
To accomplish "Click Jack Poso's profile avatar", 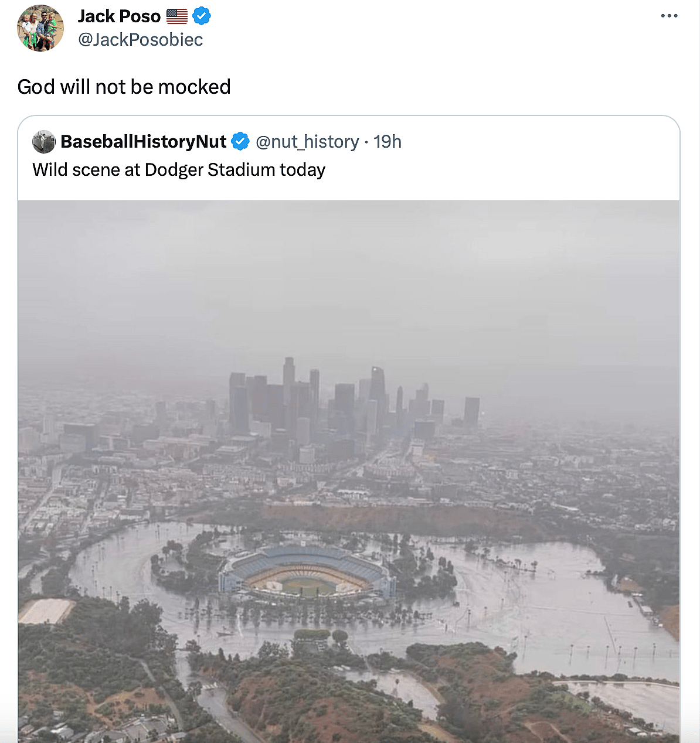I will [40, 28].
